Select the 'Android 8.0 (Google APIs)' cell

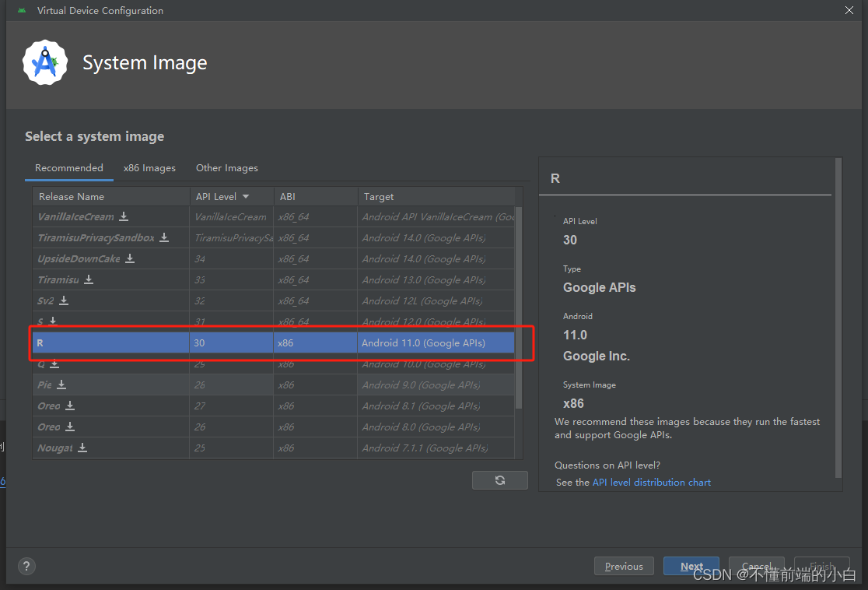click(436, 427)
